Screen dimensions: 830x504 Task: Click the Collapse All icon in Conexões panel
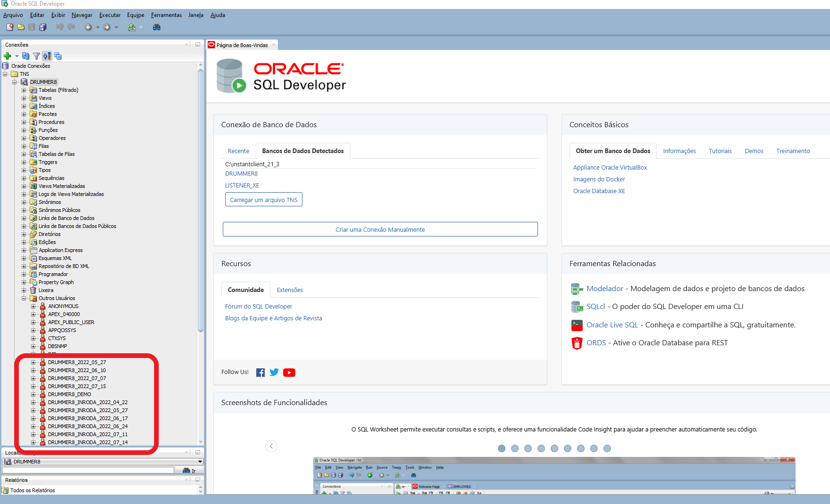pos(58,56)
